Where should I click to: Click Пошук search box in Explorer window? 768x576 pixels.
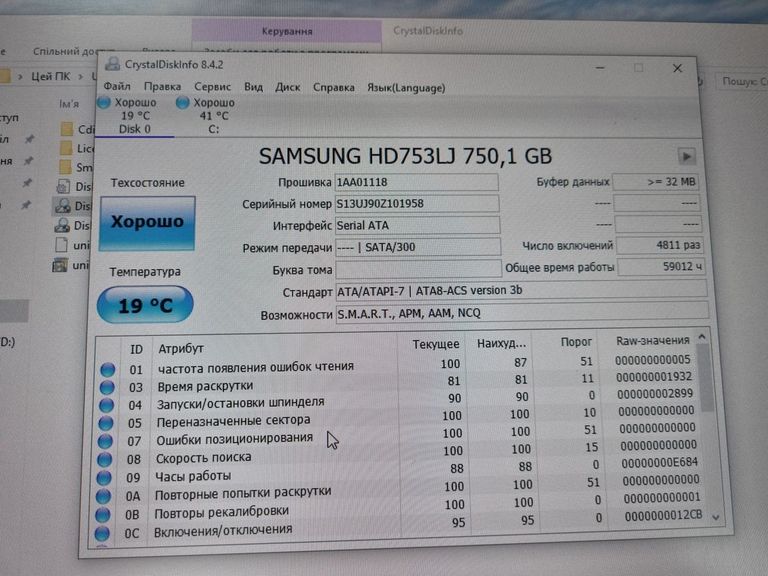tap(743, 81)
